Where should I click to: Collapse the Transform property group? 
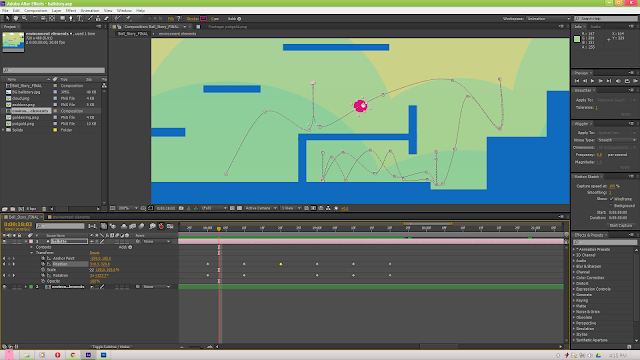[31, 253]
